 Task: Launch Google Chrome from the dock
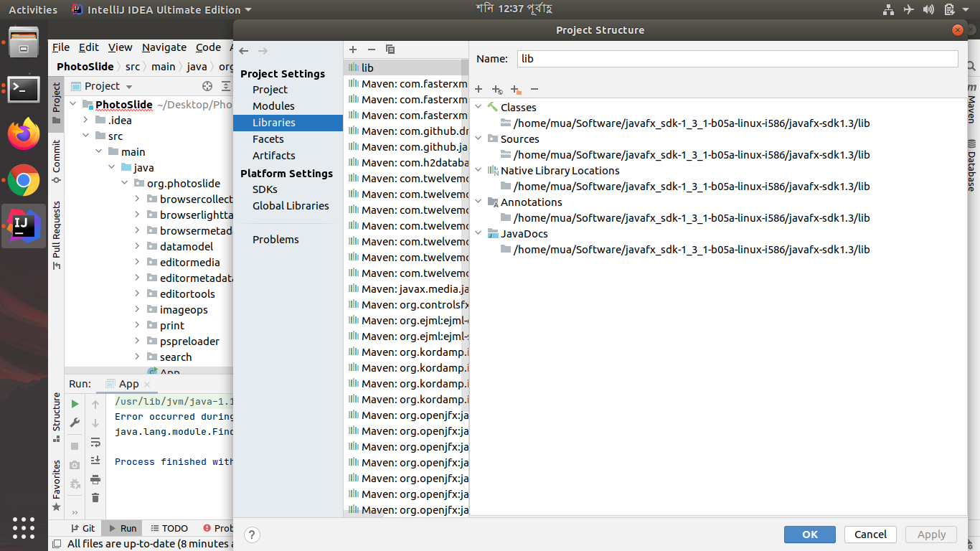[x=24, y=180]
